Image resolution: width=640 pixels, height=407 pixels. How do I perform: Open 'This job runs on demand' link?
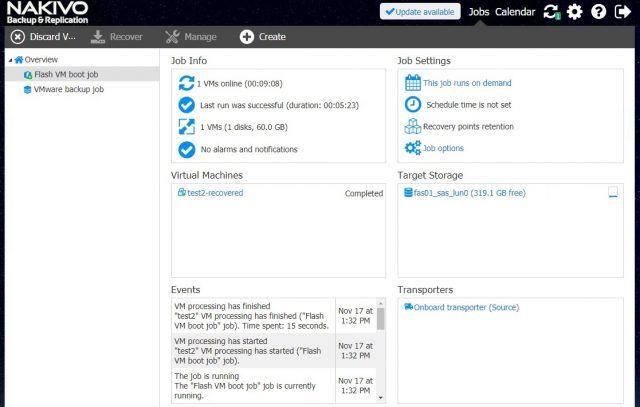click(467, 83)
